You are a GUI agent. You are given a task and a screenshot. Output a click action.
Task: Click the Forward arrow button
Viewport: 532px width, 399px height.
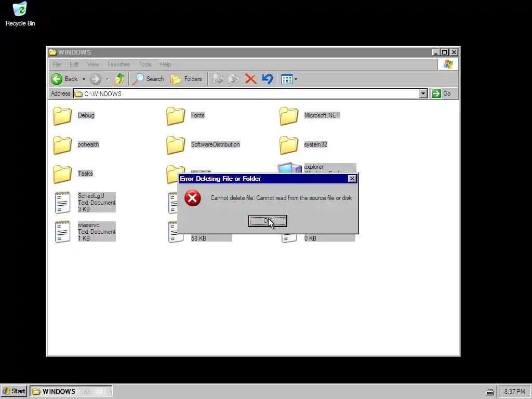[96, 79]
